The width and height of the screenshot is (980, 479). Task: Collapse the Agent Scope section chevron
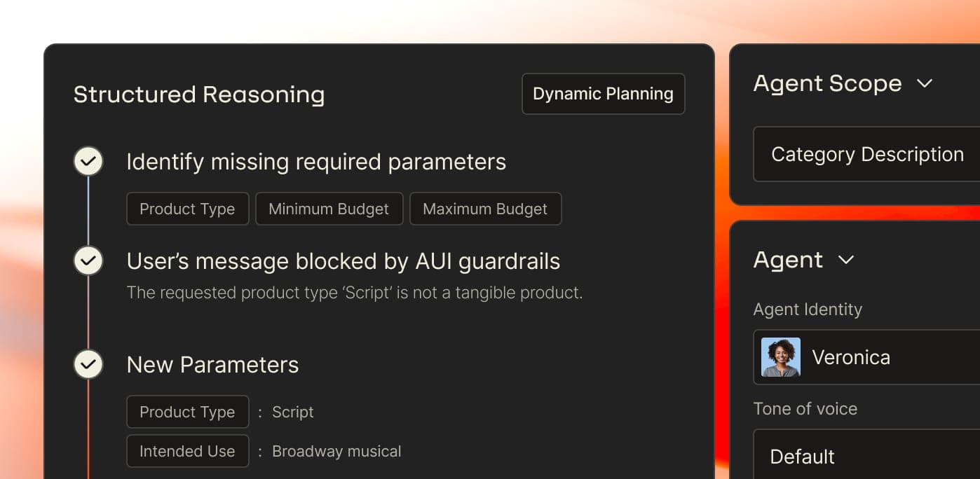coord(925,84)
